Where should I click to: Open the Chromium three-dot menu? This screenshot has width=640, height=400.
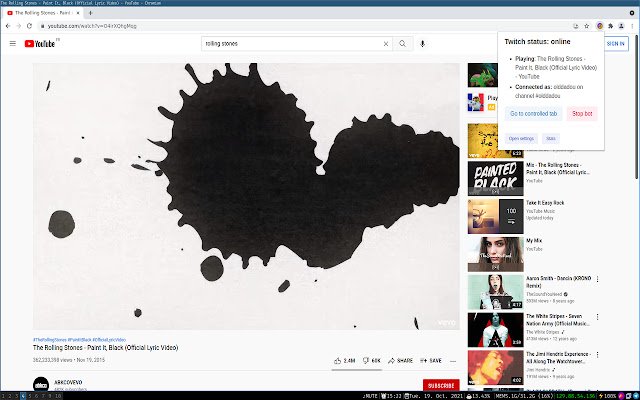(x=632, y=26)
